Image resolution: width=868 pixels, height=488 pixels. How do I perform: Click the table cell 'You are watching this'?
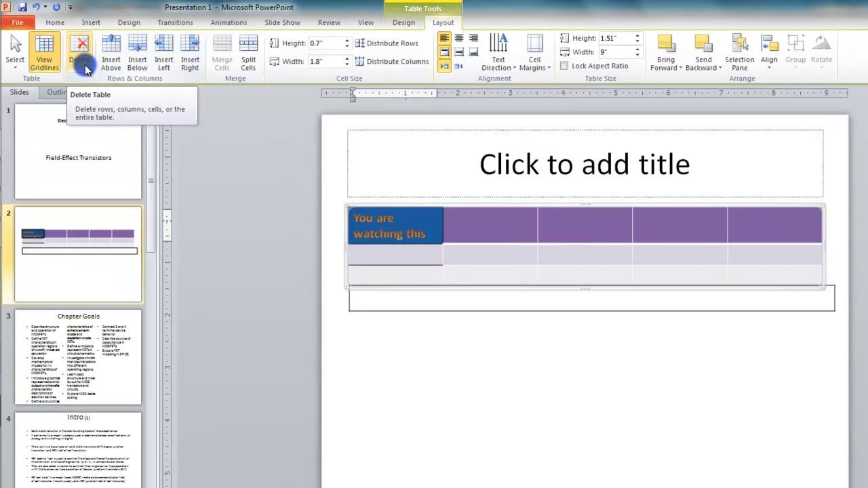395,226
